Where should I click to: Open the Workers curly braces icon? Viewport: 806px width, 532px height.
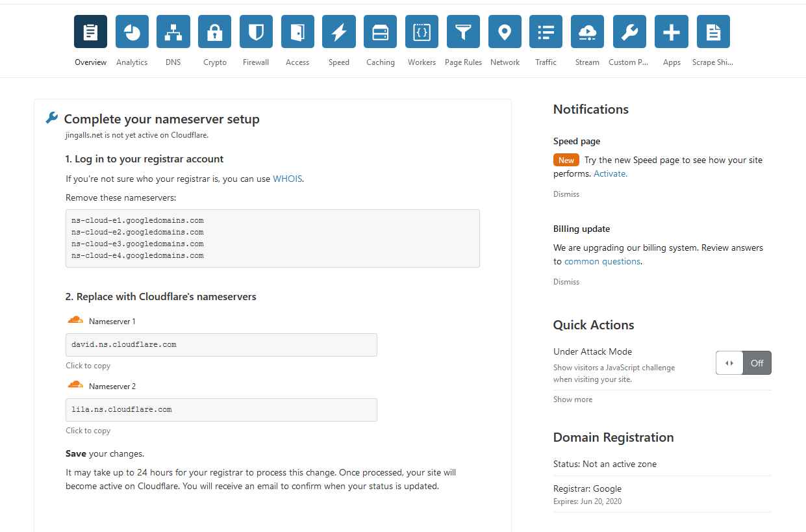click(422, 32)
